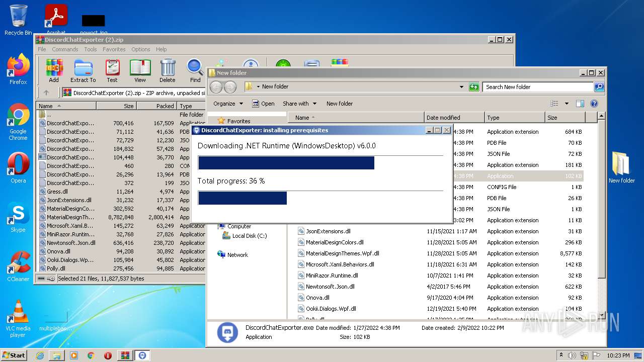Expand the breadcrumb arrow before New folder

click(x=258, y=87)
